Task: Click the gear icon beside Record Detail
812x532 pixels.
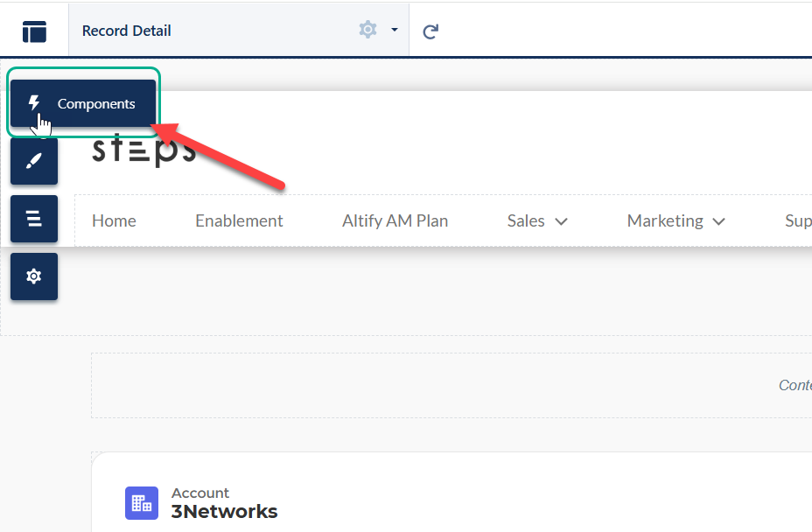Action: 367,30
